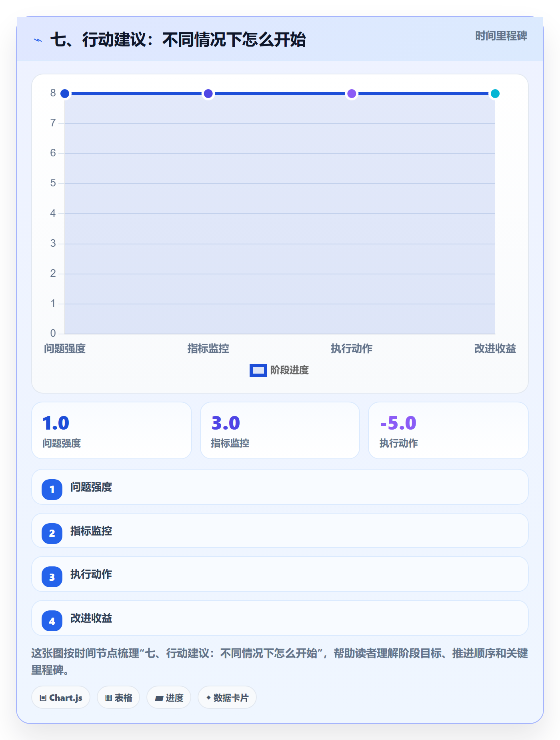This screenshot has width=560, height=740.
Task: Click the y-axis value 0
Action: click(x=53, y=333)
